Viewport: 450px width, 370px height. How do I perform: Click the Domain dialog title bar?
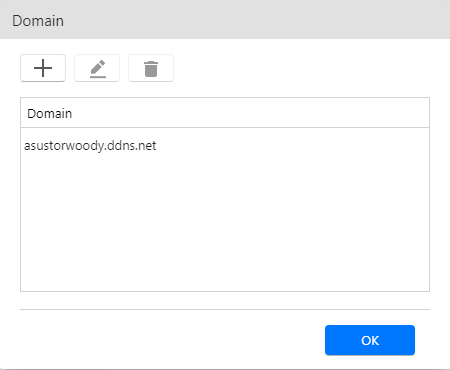pos(225,20)
